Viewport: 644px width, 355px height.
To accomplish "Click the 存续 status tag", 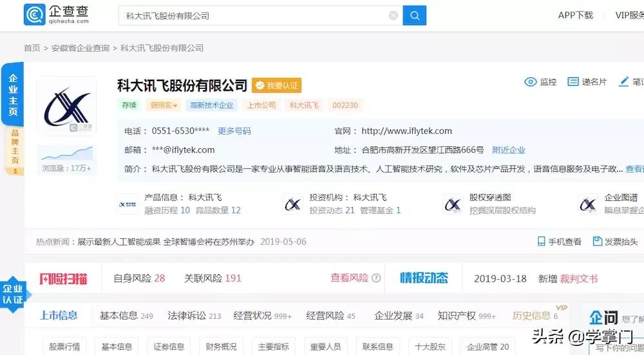I will click(x=129, y=105).
